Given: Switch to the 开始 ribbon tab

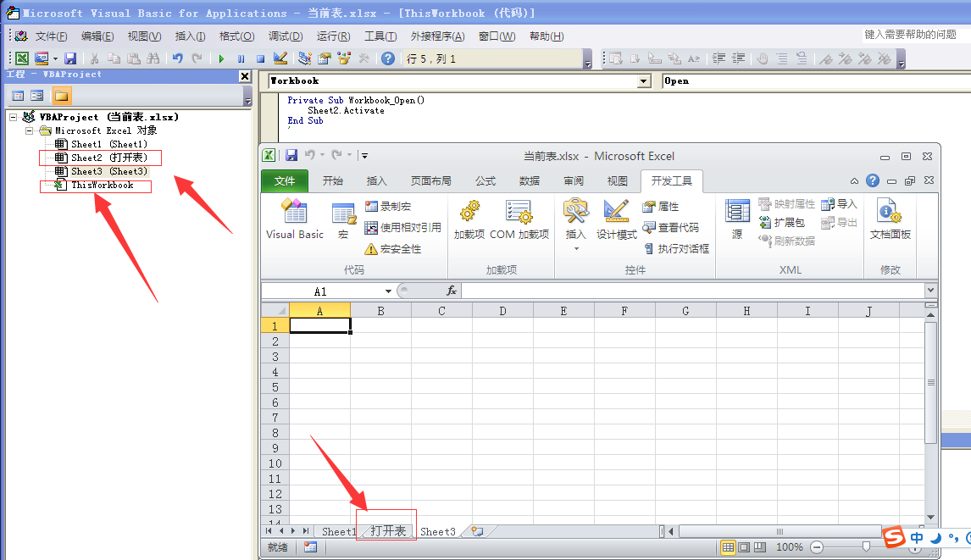Looking at the screenshot, I should point(332,181).
